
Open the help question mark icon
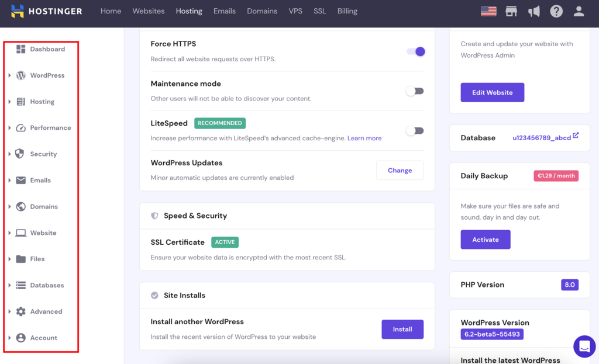[x=556, y=11]
